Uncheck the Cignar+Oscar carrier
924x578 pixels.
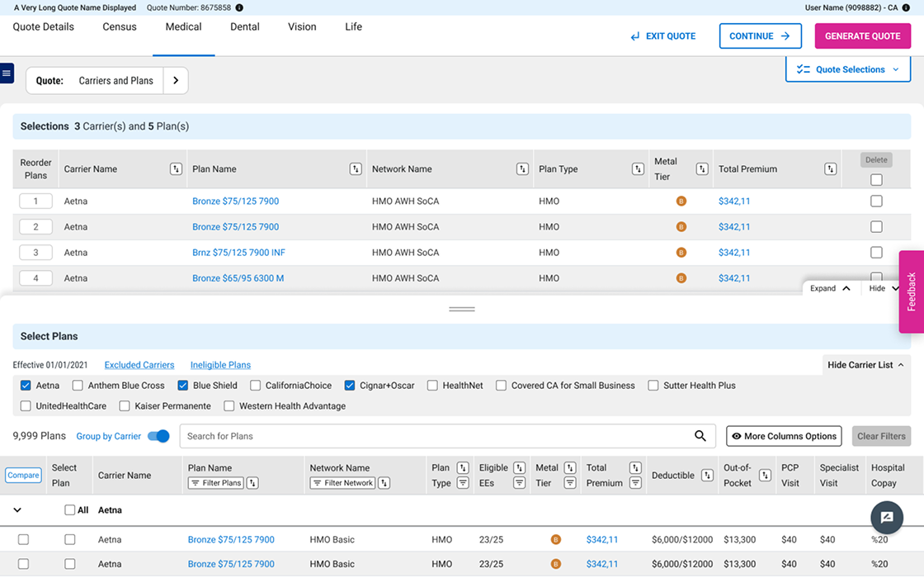click(x=350, y=385)
